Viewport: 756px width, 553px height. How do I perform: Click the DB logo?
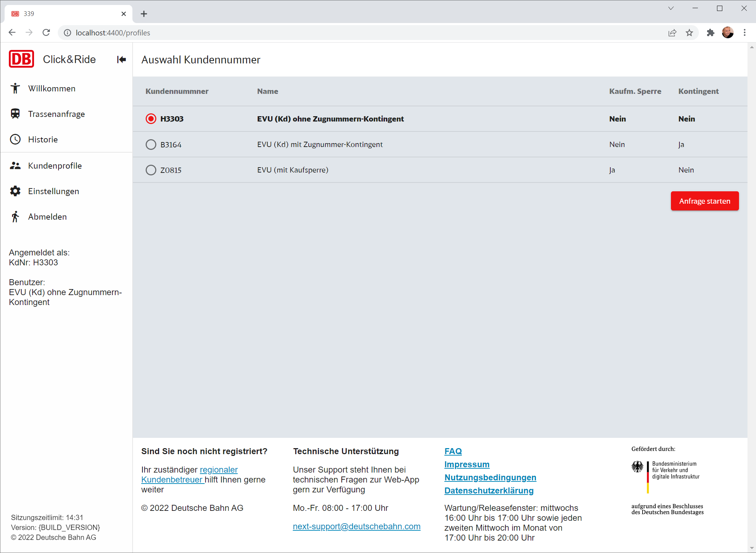[21, 59]
